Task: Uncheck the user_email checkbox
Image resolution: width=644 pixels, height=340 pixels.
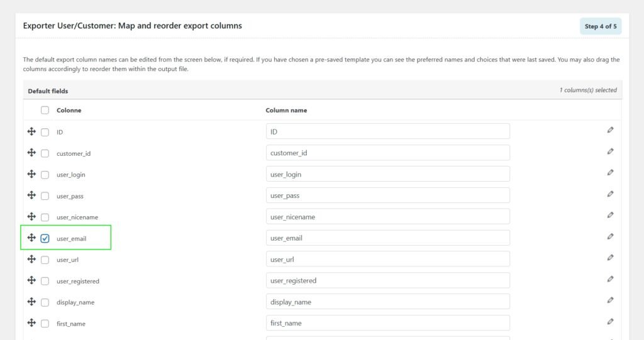Action: [x=45, y=238]
